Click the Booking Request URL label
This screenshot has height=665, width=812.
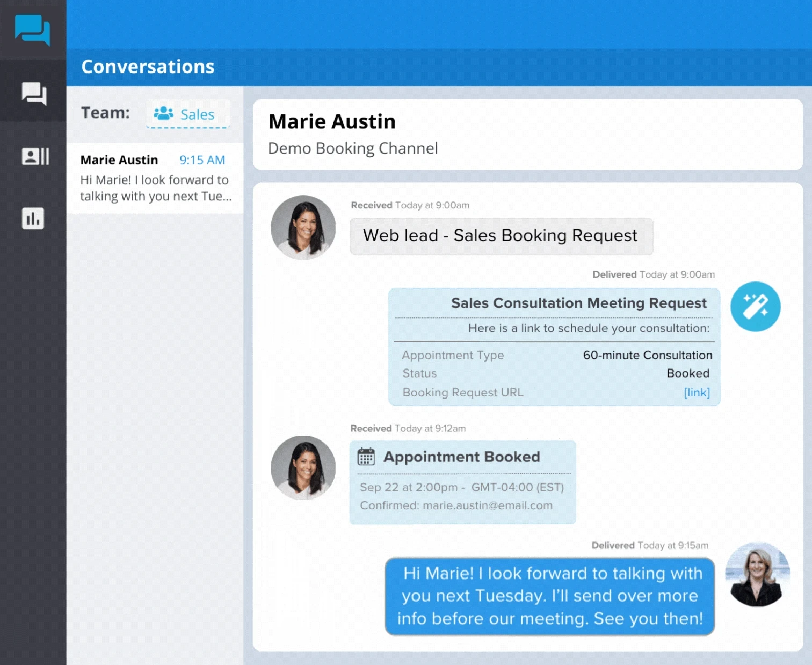click(463, 393)
